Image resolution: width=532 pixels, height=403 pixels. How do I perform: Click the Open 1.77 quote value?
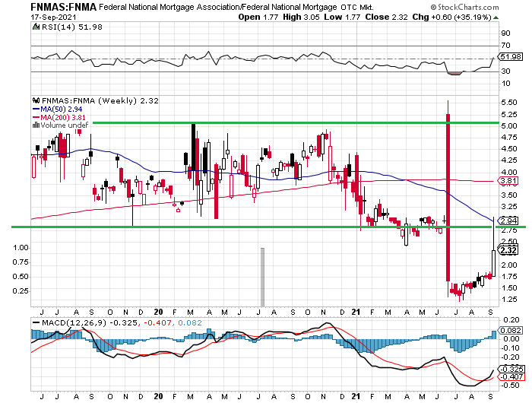coord(258,17)
